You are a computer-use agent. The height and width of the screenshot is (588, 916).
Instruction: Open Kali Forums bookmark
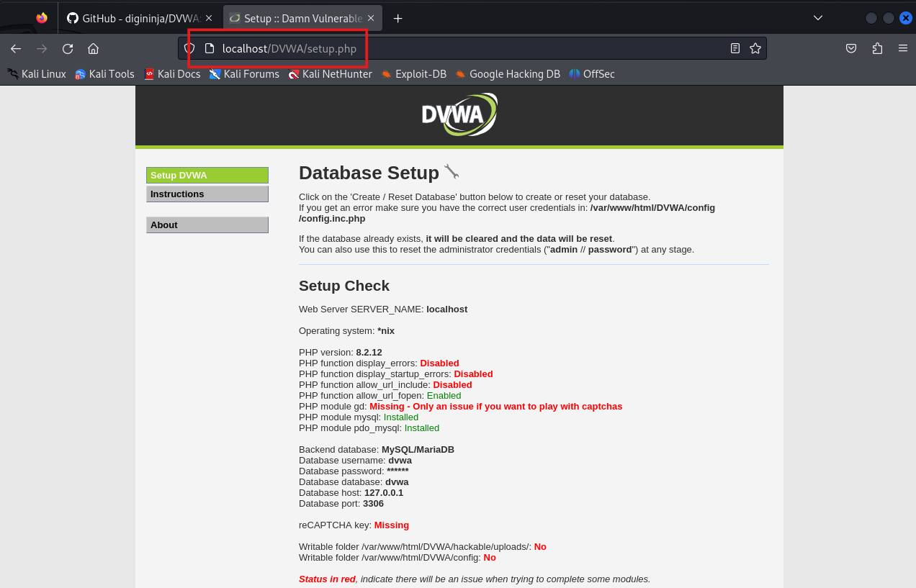tap(244, 73)
